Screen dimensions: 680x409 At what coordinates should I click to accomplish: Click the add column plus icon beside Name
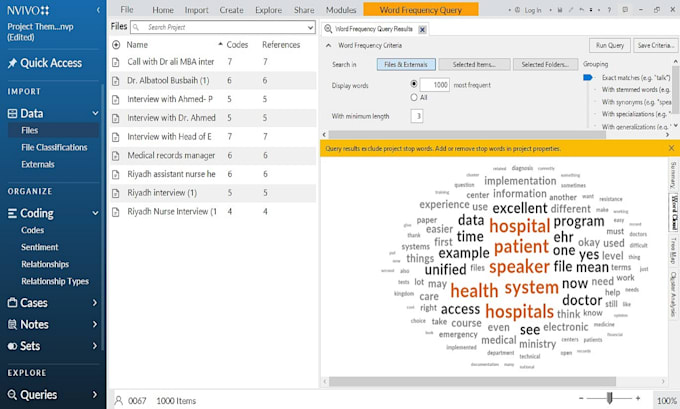click(x=116, y=45)
